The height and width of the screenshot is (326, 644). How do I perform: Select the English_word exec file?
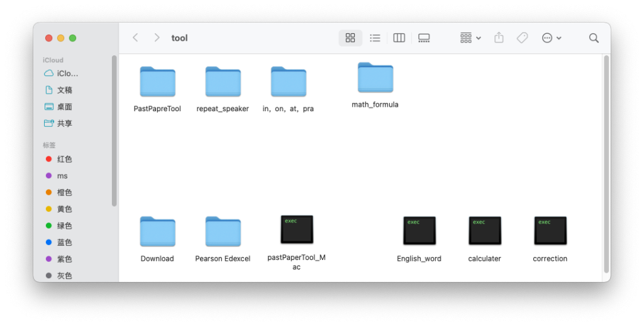pyautogui.click(x=419, y=231)
